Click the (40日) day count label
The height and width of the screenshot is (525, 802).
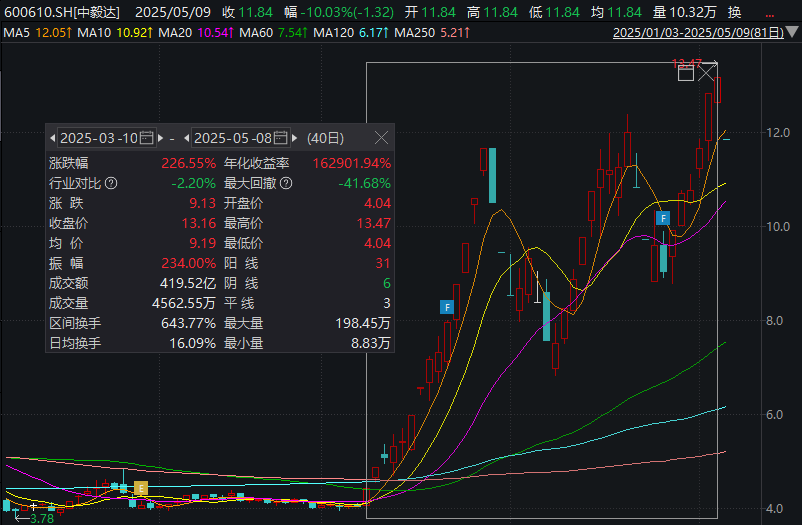pos(325,138)
